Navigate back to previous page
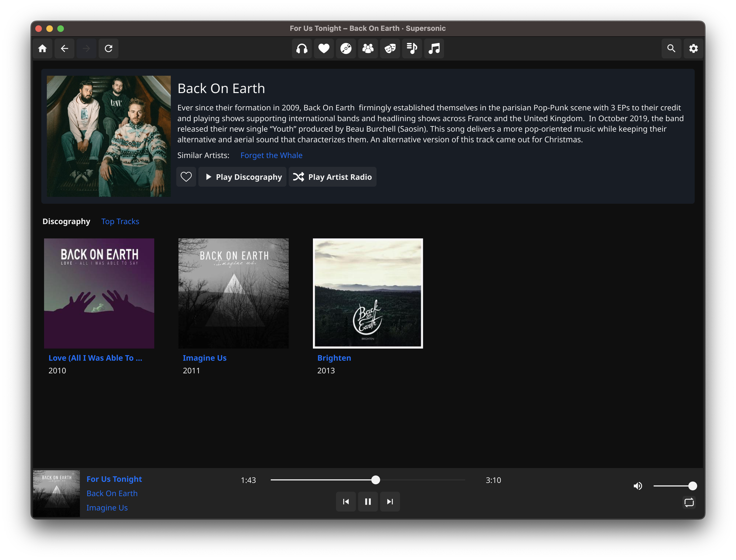This screenshot has width=736, height=560. click(x=64, y=49)
